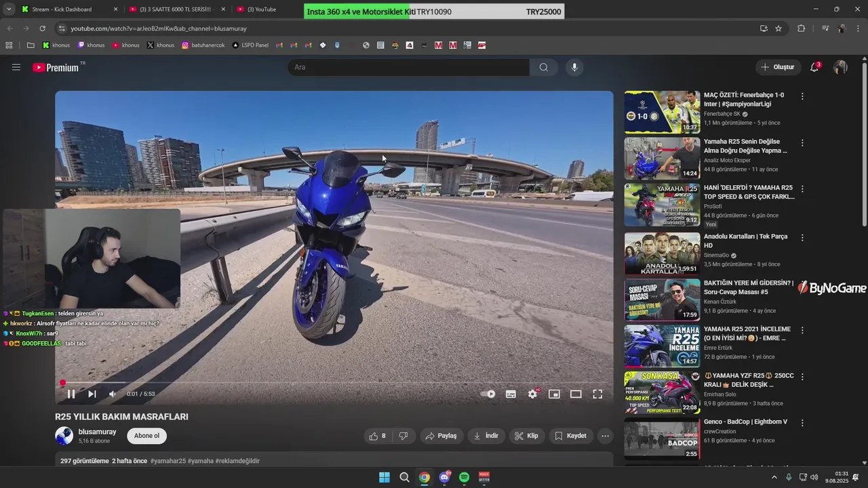Focus the Ara search field
This screenshot has width=868, height=488.
(408, 67)
